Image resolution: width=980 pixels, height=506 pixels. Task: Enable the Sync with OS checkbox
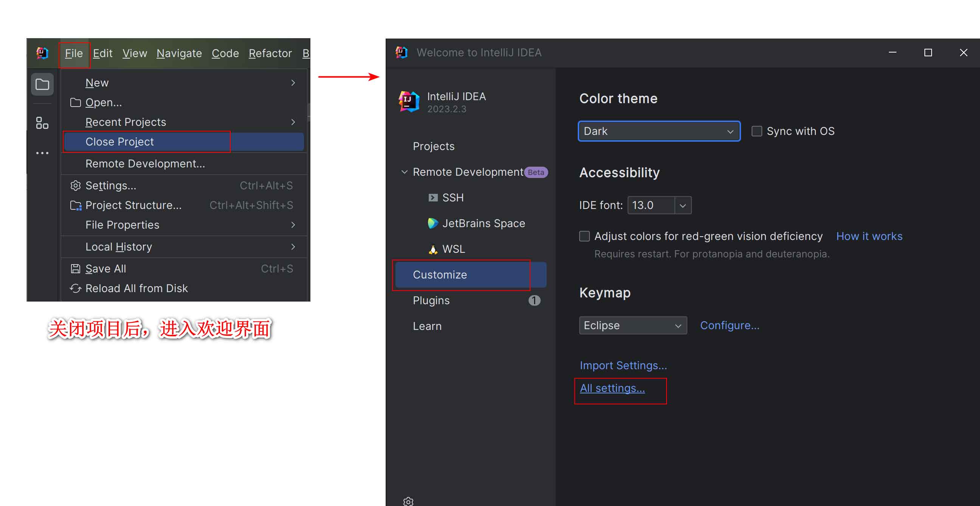757,131
